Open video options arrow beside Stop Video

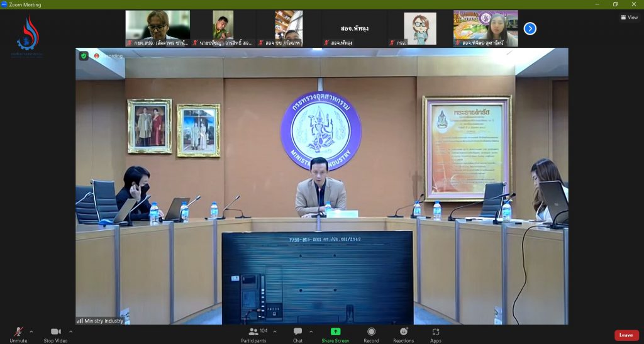click(x=70, y=331)
